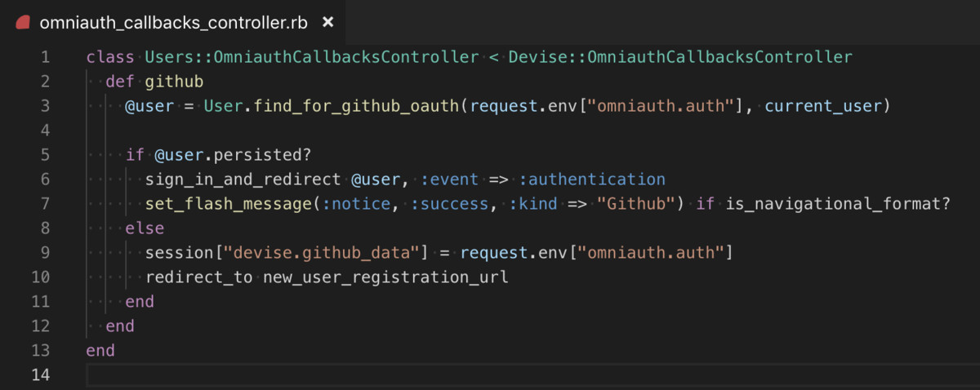Click line number 14 in gutter
Image resolution: width=980 pixels, height=390 pixels.
pos(40,375)
